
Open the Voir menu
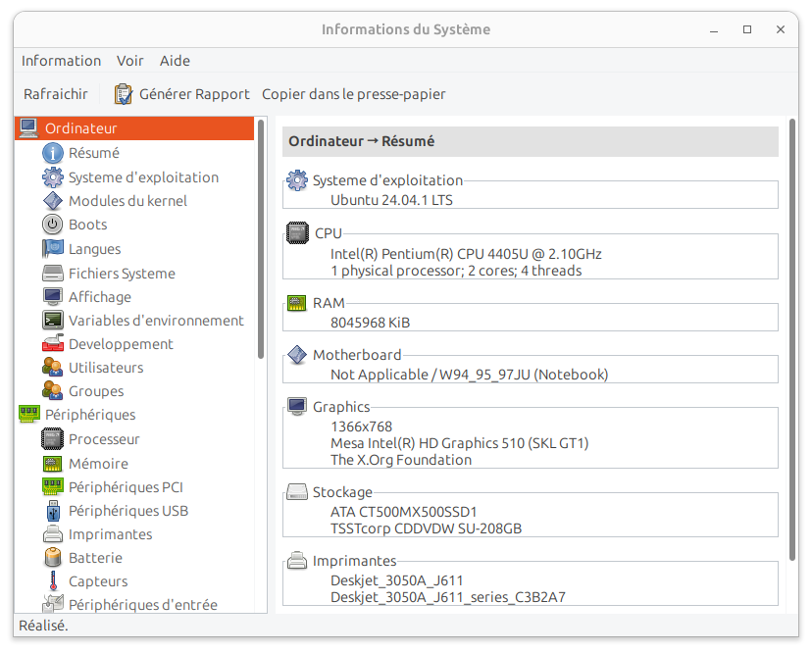130,61
